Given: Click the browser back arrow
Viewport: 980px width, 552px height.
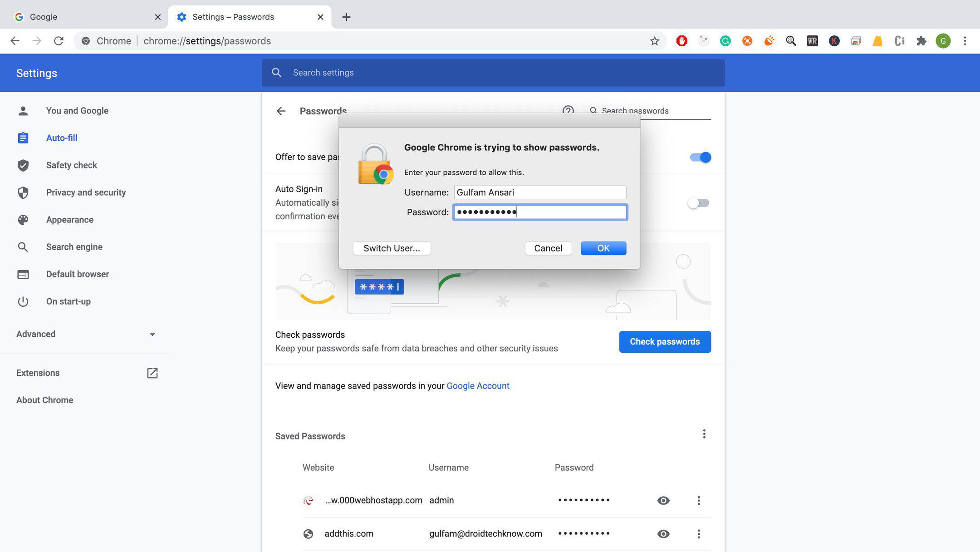Looking at the screenshot, I should pyautogui.click(x=15, y=41).
